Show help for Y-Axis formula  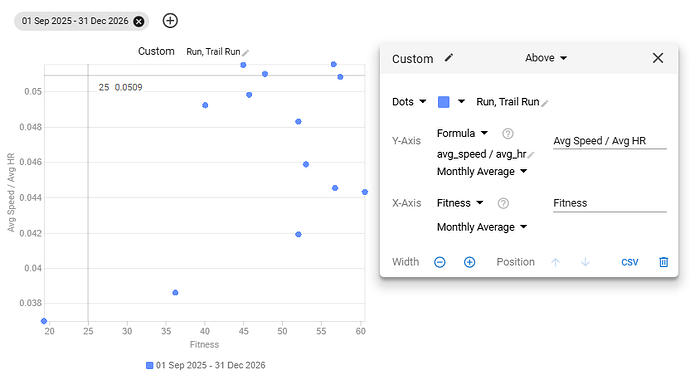click(507, 133)
